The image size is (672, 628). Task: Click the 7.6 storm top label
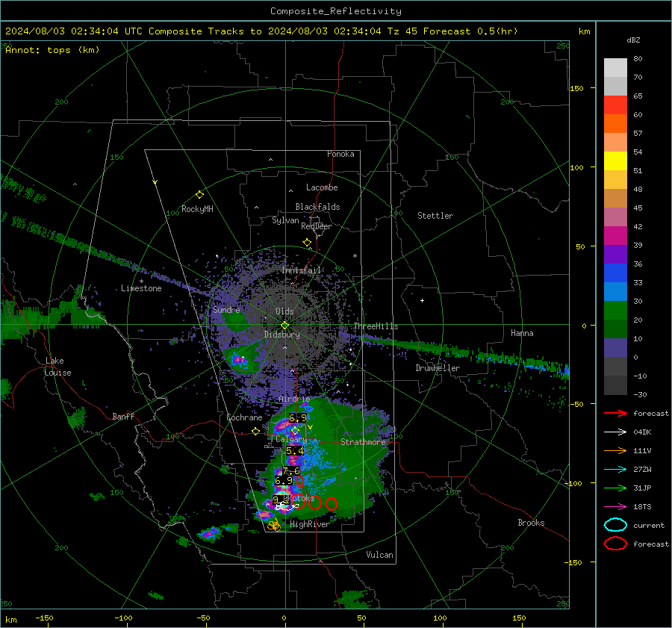[x=291, y=471]
